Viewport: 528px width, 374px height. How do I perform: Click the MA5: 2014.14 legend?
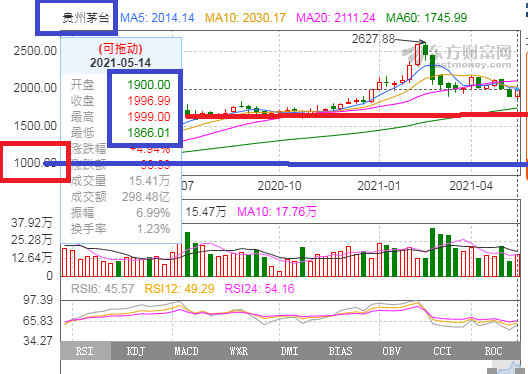[x=157, y=18]
